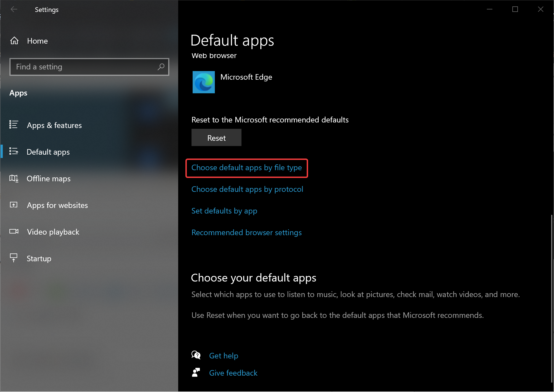
Task: Go to Home in the sidebar
Action: 37,41
